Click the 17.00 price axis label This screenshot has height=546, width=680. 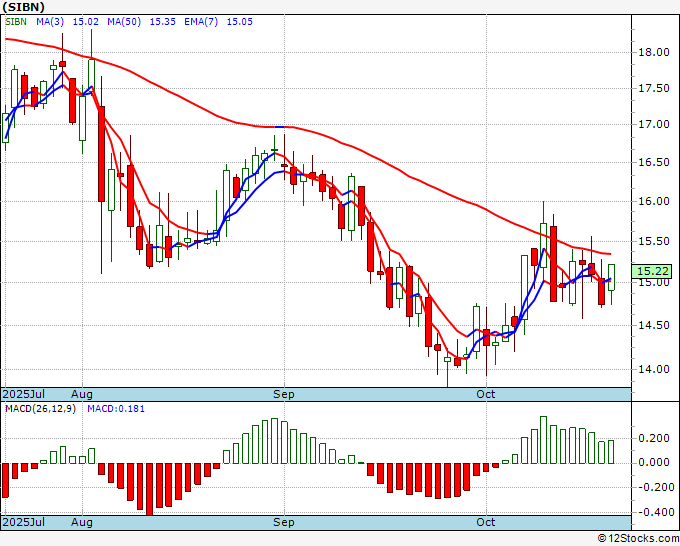tap(654, 124)
